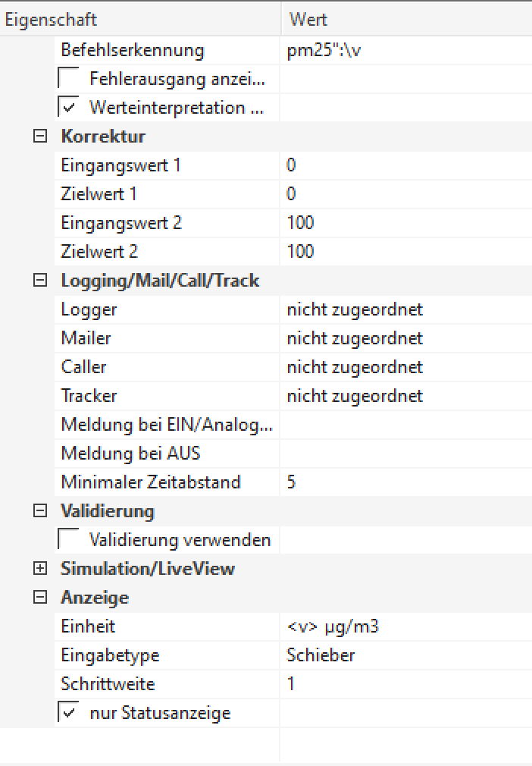Uncheck nur Statusanzeige checkbox

coord(68,713)
